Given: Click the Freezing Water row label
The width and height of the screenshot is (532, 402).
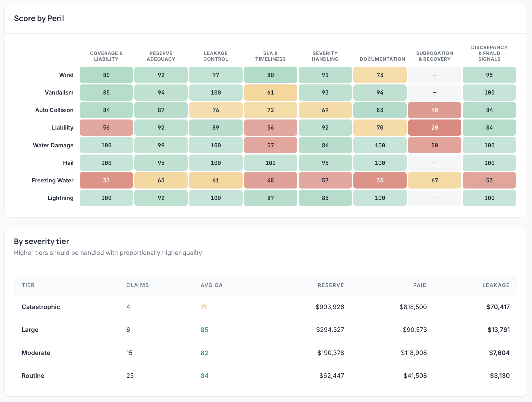Looking at the screenshot, I should [x=53, y=180].
